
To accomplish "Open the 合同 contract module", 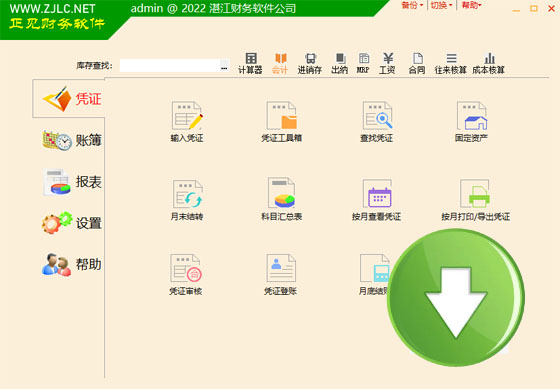I will [417, 63].
